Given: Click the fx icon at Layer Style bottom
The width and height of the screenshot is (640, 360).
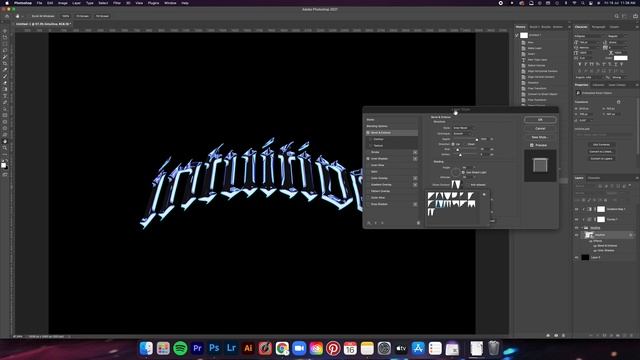Looking at the screenshot, I should (x=369, y=223).
